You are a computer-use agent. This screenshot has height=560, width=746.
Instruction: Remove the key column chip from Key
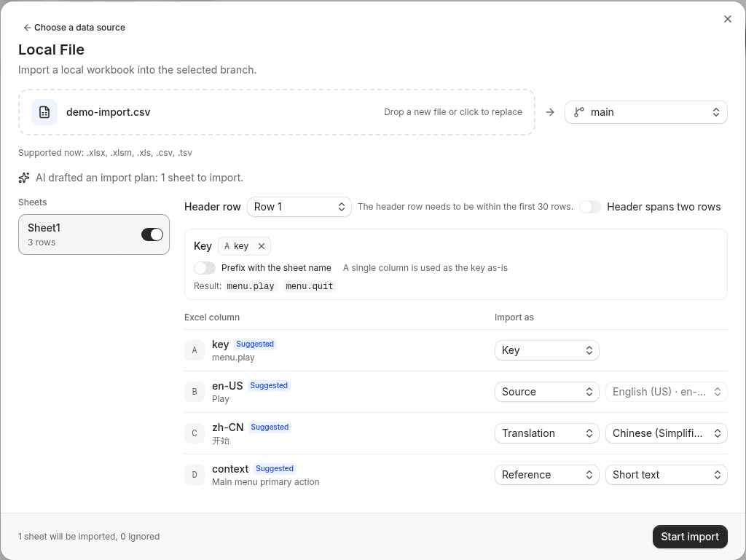point(262,246)
